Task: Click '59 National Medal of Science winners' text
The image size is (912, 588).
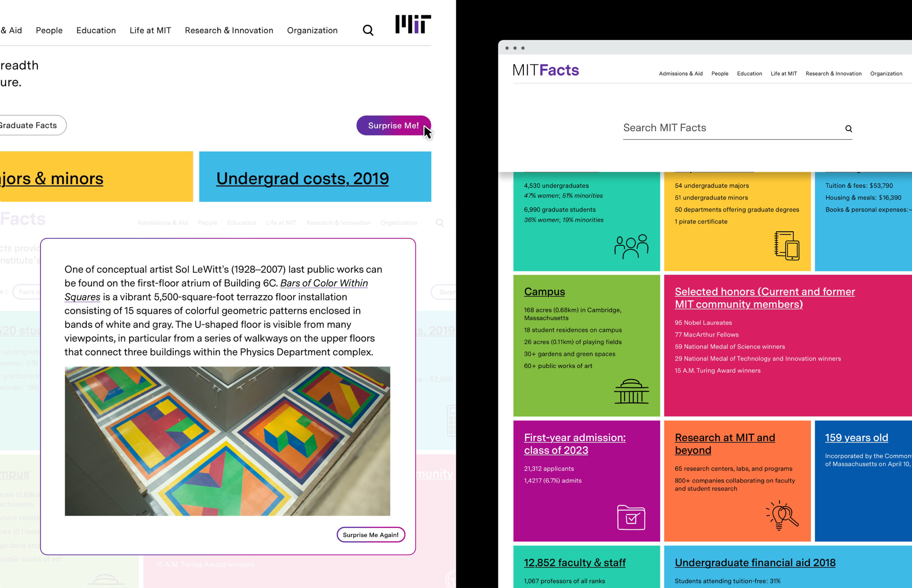Action: [730, 347]
